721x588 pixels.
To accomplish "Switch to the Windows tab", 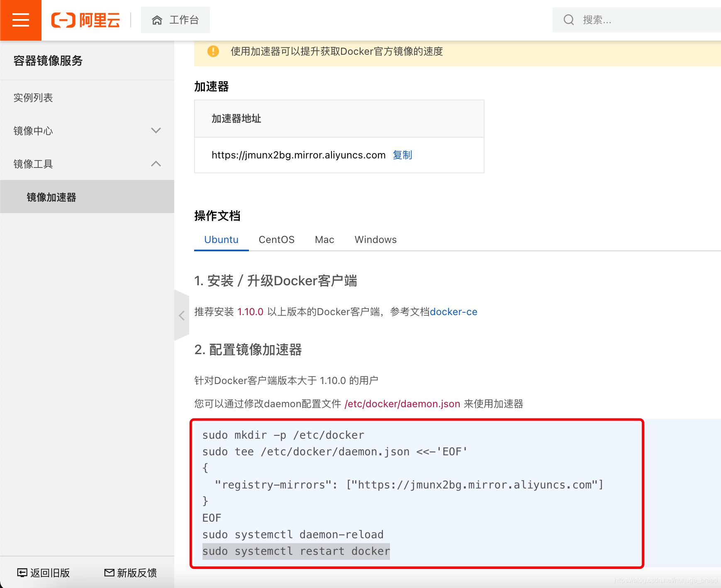I will click(x=376, y=240).
